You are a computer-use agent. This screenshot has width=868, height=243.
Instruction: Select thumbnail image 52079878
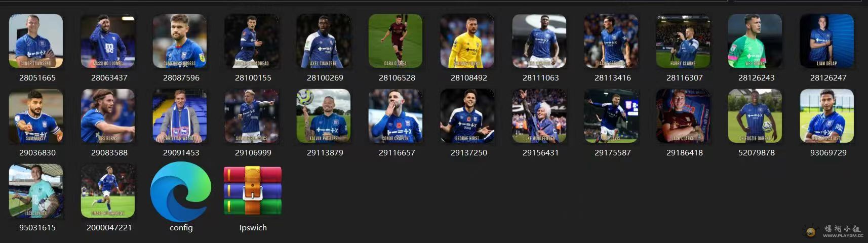[x=755, y=116]
